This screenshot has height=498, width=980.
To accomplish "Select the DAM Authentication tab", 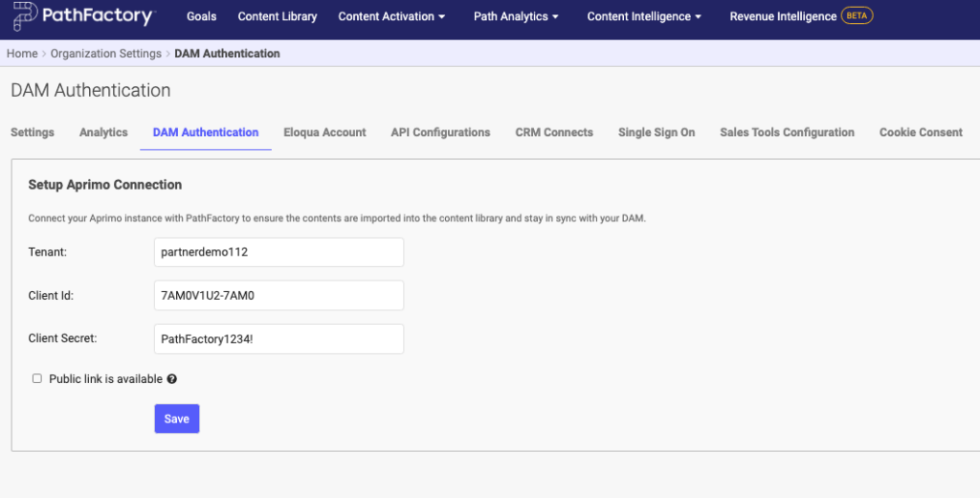I will click(x=206, y=132).
